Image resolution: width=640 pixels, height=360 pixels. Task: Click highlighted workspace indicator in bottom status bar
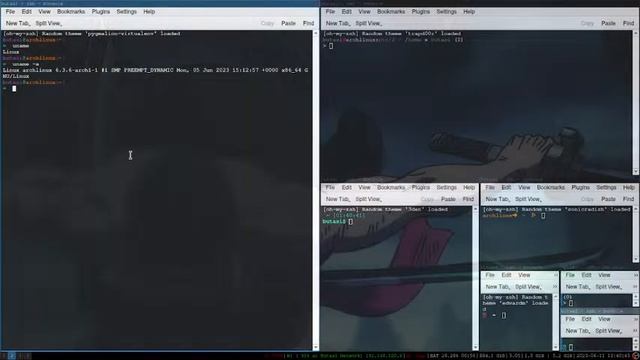click(12, 356)
